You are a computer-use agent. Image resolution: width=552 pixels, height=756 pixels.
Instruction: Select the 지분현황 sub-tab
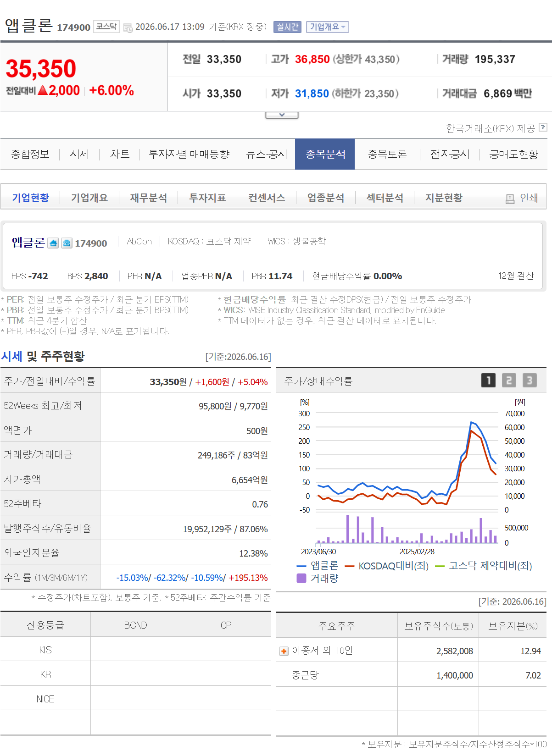(444, 198)
